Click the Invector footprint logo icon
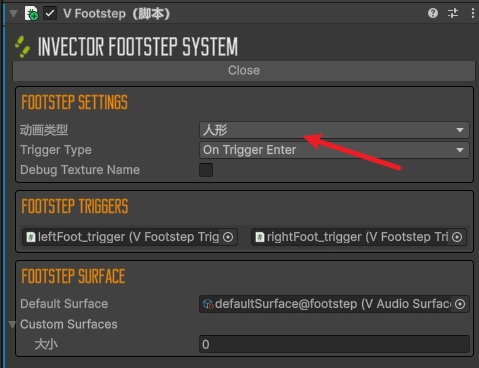This screenshot has height=368, width=479. click(x=22, y=47)
